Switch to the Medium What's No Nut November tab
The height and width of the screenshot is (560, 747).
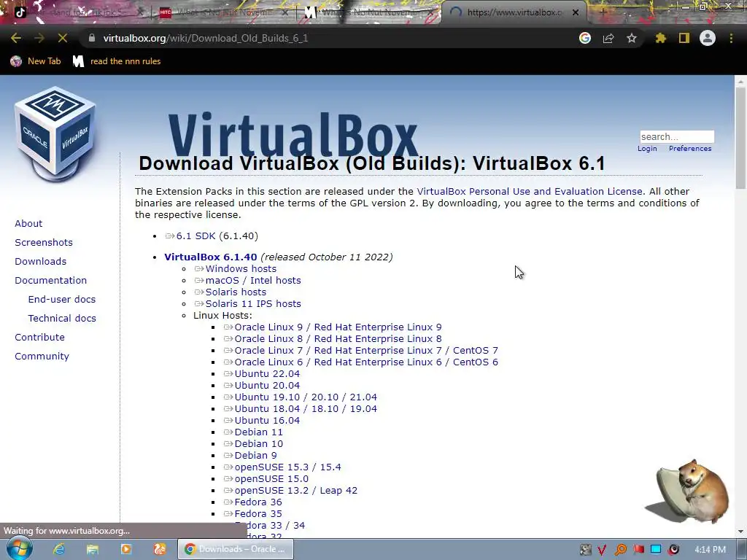tap(369, 12)
